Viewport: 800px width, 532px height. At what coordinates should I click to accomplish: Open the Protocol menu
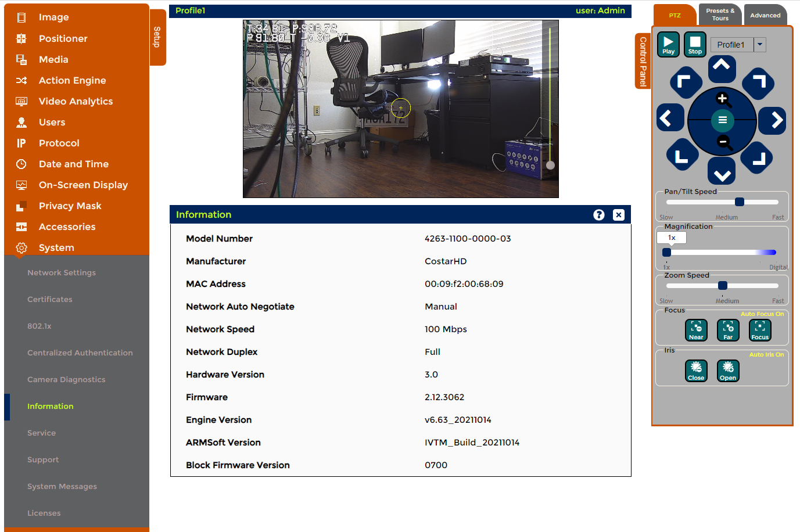point(59,143)
